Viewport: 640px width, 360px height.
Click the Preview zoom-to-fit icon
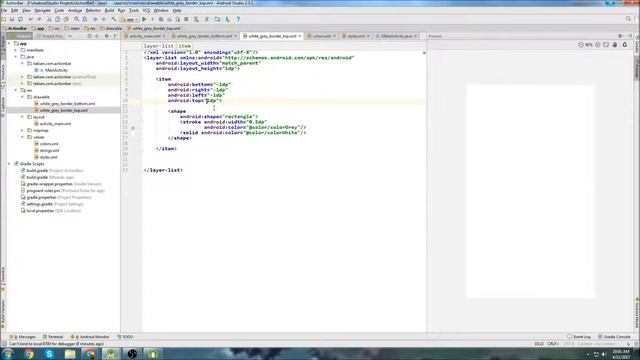[606, 44]
